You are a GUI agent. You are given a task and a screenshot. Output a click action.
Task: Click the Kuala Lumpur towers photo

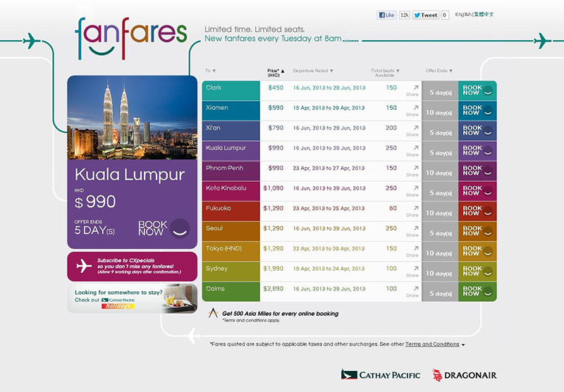pos(132,118)
